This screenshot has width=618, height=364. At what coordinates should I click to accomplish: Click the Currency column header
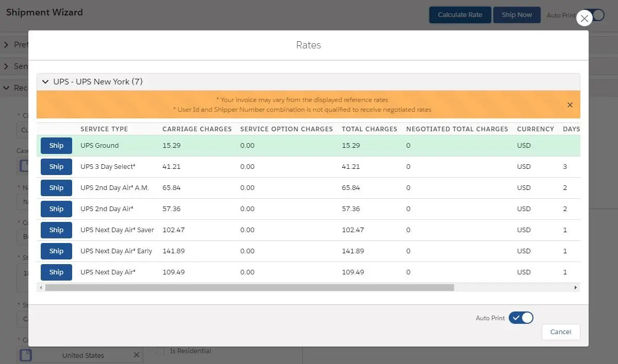coord(535,129)
